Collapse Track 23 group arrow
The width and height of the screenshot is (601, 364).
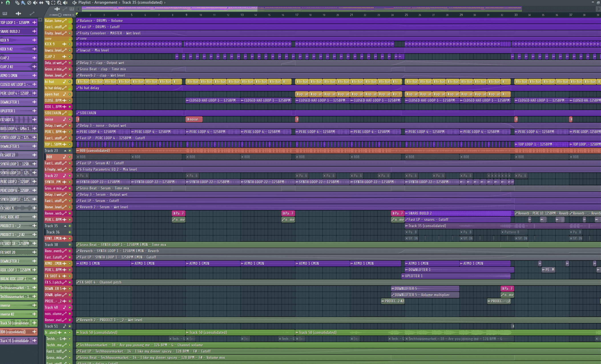pyautogui.click(x=65, y=151)
